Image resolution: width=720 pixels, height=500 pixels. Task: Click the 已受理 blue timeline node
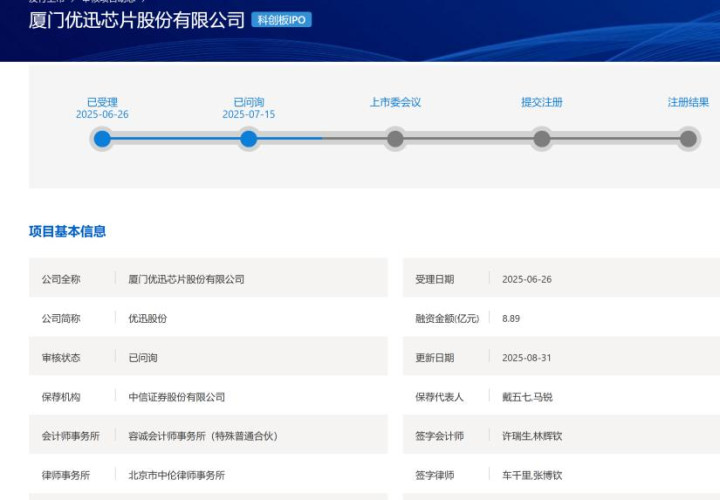102,139
